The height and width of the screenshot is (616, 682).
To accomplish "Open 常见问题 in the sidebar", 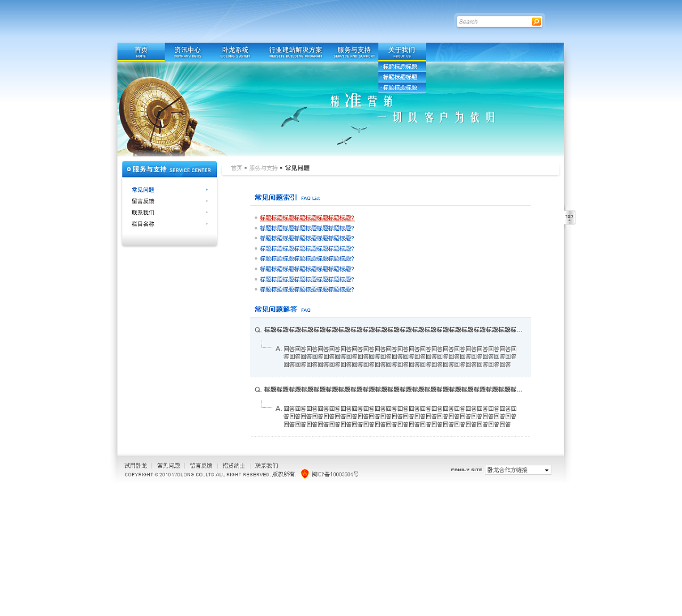I will [143, 190].
